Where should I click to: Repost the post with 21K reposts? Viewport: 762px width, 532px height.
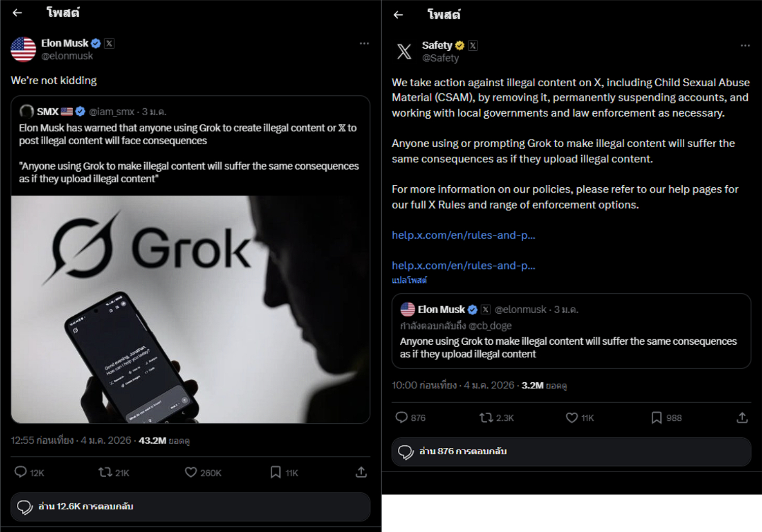click(105, 472)
